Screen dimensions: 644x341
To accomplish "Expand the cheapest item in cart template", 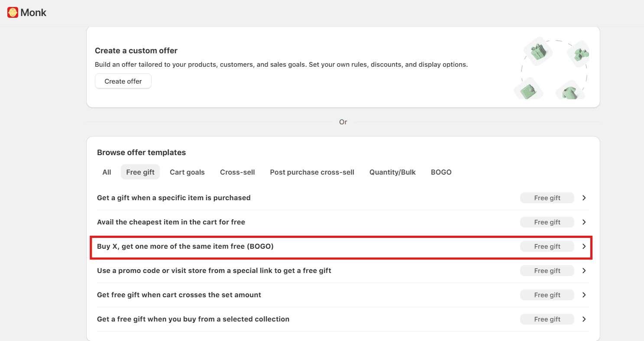I will 584,222.
